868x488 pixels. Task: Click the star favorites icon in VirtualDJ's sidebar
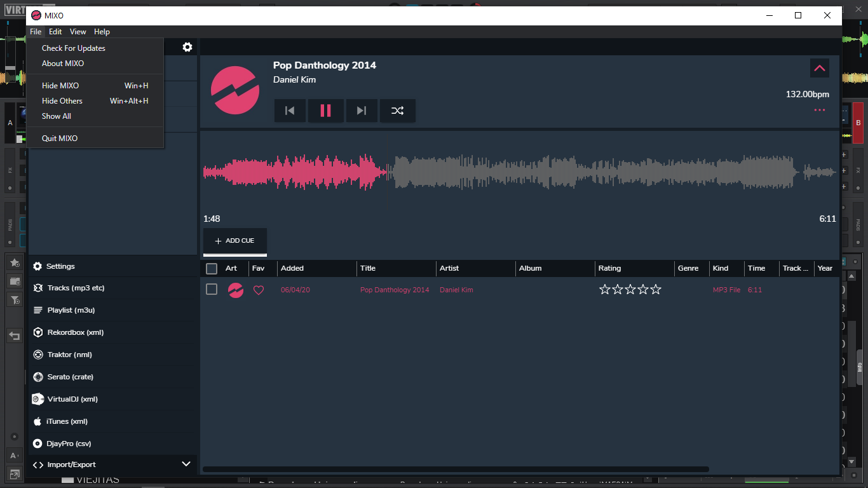click(x=15, y=262)
